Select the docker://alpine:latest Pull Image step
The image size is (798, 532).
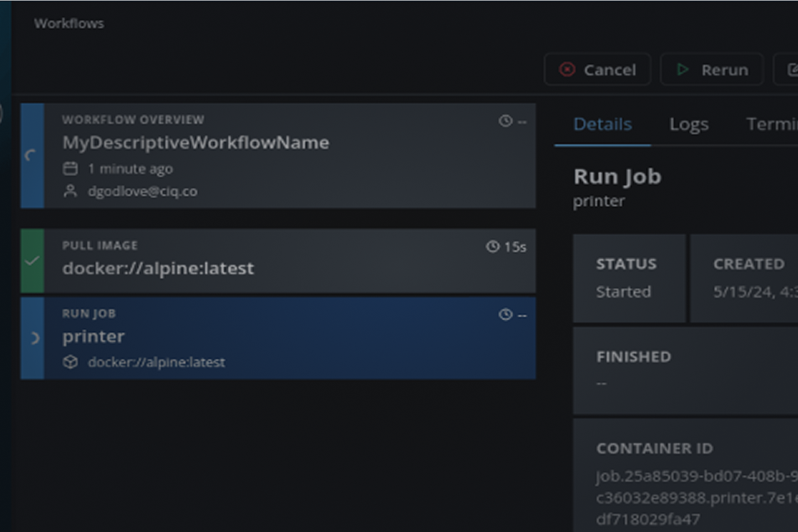coord(285,261)
